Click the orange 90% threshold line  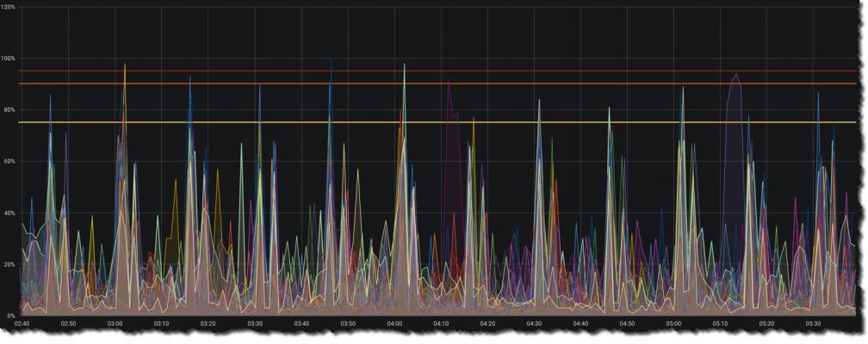point(437,83)
